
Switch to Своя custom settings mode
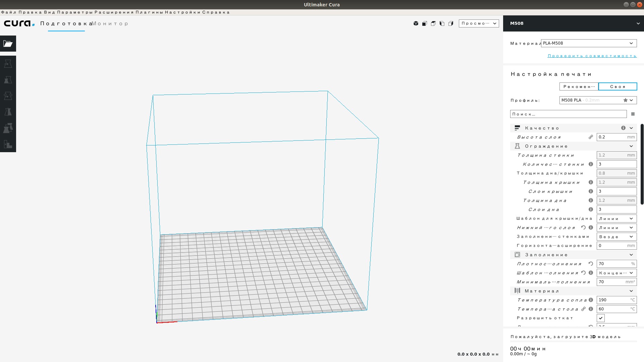(618, 86)
